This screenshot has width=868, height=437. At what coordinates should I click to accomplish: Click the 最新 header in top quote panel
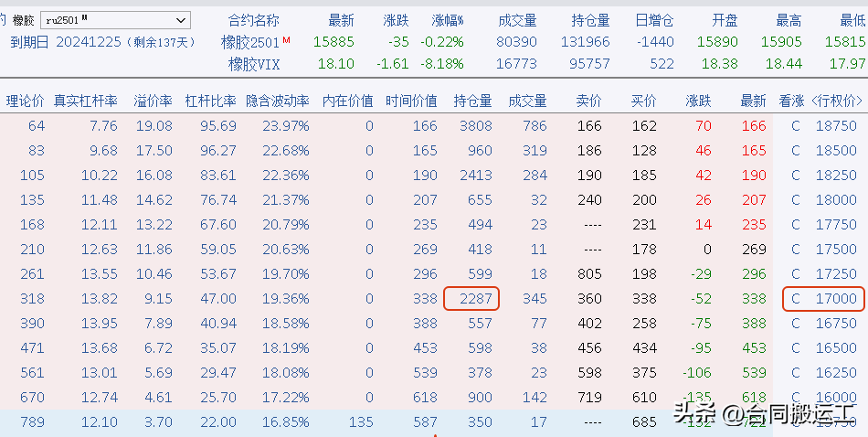click(x=341, y=20)
